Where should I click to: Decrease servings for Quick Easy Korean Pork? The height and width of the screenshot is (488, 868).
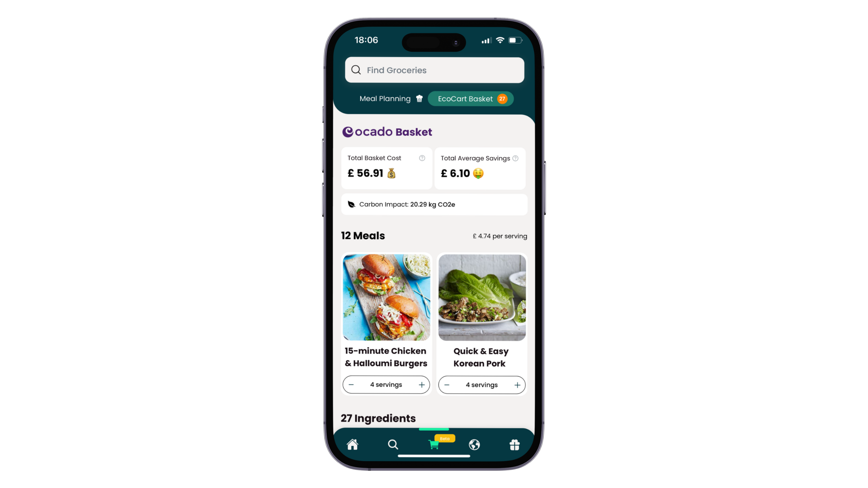pyautogui.click(x=446, y=384)
